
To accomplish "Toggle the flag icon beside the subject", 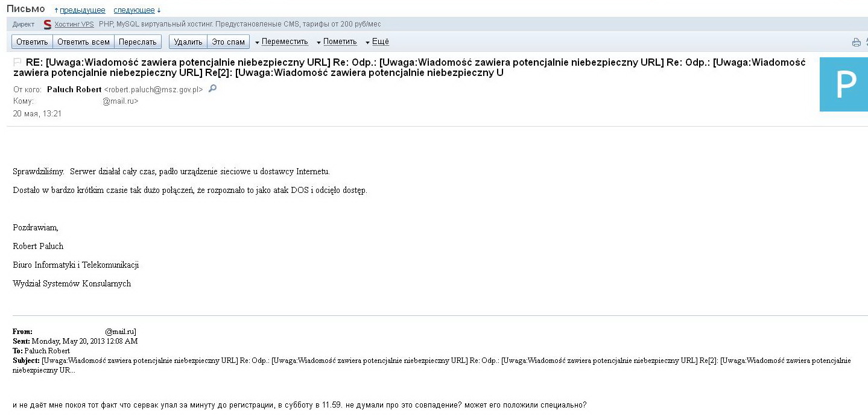I will pyautogui.click(x=17, y=62).
